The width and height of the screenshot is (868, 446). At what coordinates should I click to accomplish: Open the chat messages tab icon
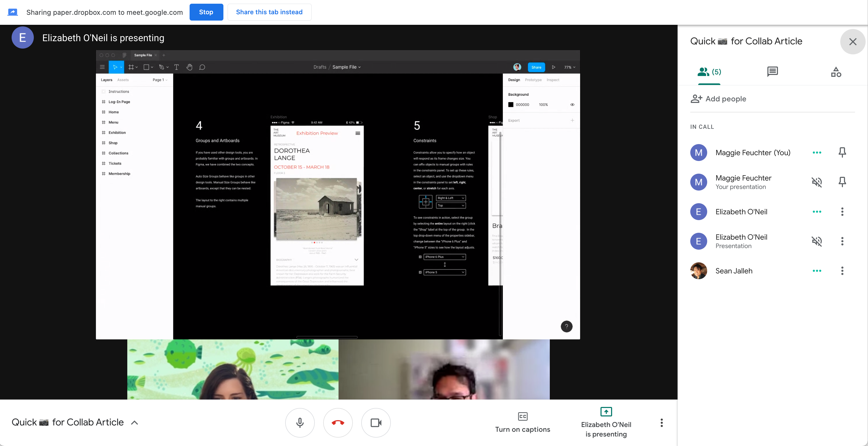click(x=772, y=72)
